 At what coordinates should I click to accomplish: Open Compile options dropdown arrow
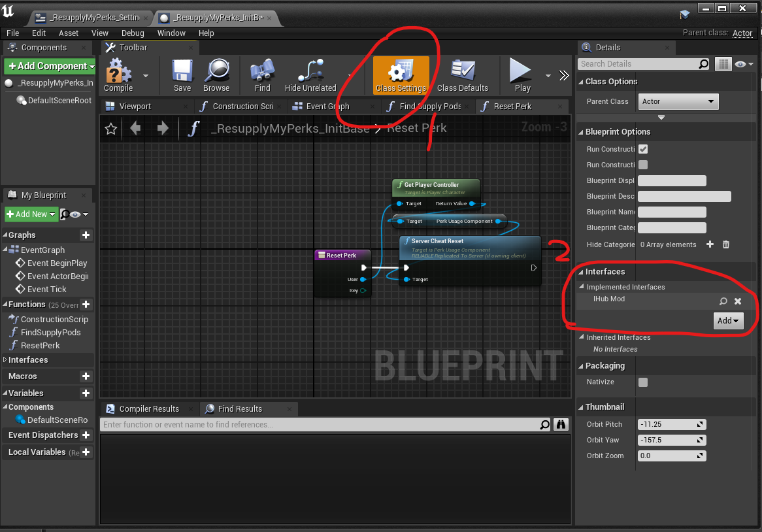coord(145,76)
